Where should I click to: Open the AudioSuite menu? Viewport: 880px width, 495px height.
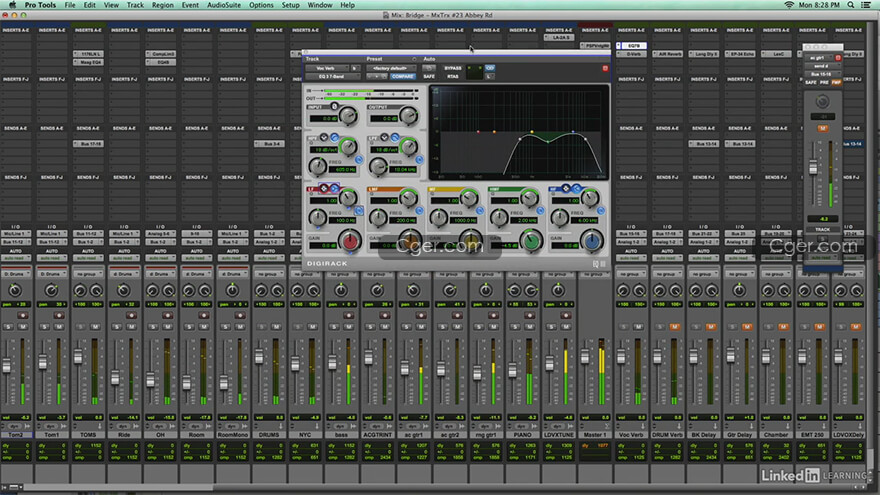click(x=224, y=5)
